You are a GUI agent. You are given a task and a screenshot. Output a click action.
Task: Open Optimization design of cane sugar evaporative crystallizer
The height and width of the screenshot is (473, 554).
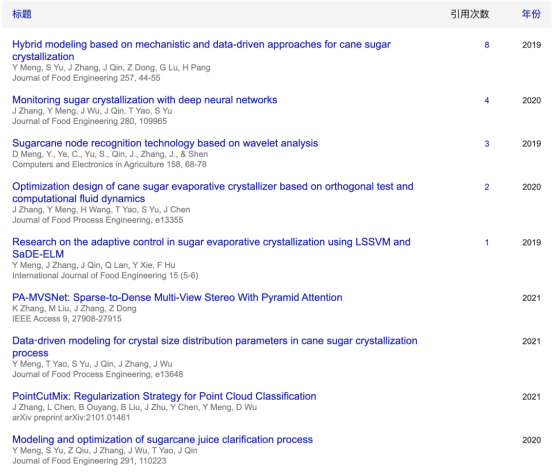(213, 192)
